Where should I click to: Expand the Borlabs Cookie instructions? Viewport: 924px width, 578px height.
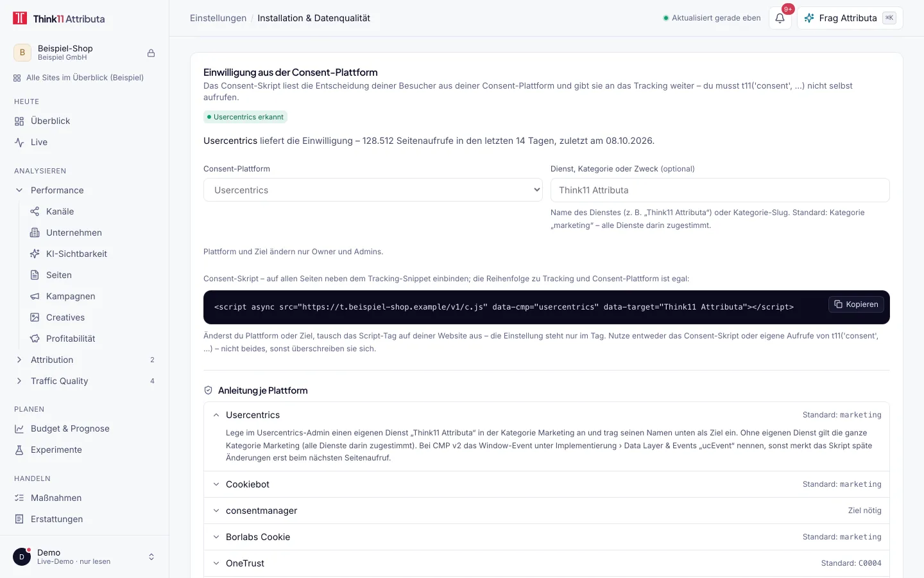(x=547, y=537)
